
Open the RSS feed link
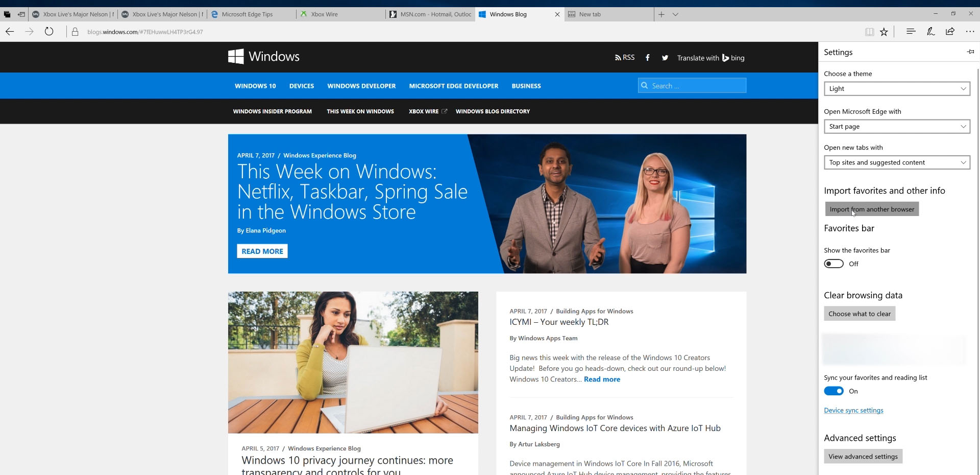625,58
